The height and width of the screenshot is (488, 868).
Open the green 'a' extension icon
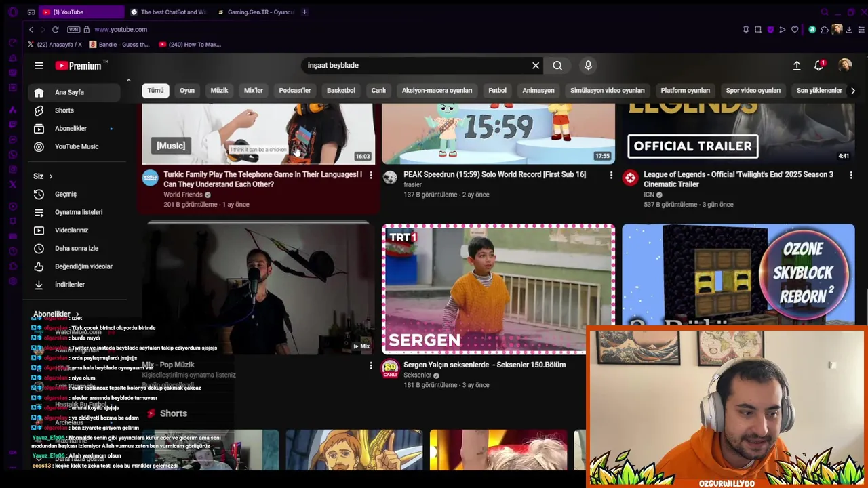pyautogui.click(x=812, y=30)
